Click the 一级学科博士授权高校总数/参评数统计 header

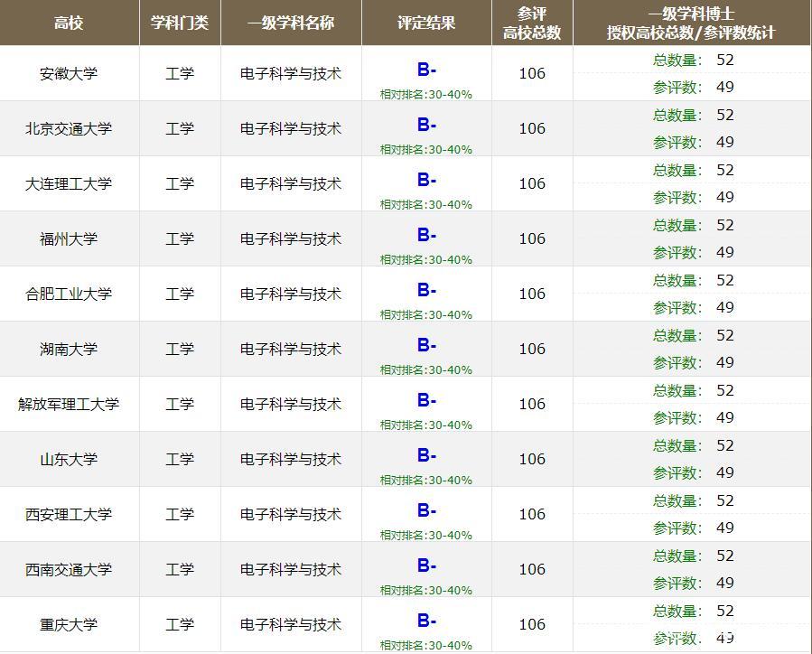pyautogui.click(x=691, y=23)
